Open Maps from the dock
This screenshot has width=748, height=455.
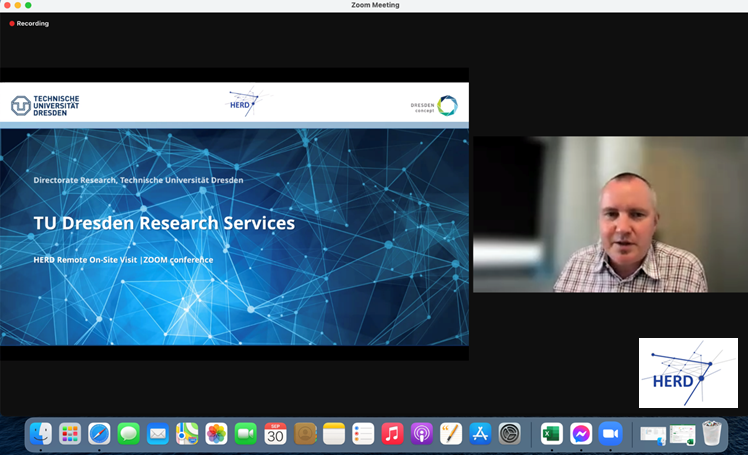coord(187,434)
